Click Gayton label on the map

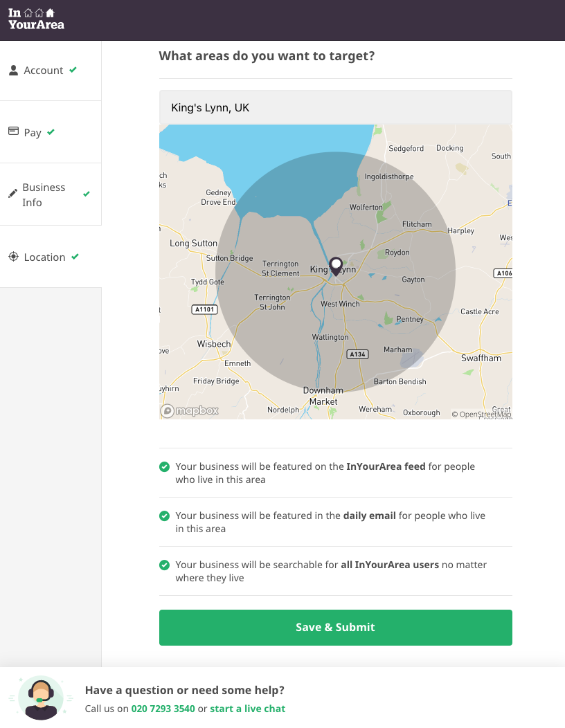click(x=413, y=280)
